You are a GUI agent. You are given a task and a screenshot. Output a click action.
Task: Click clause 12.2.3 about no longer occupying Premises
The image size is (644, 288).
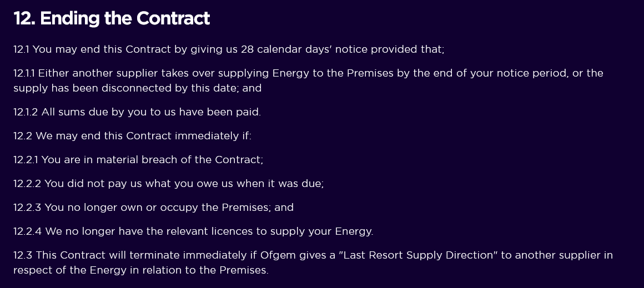point(153,208)
